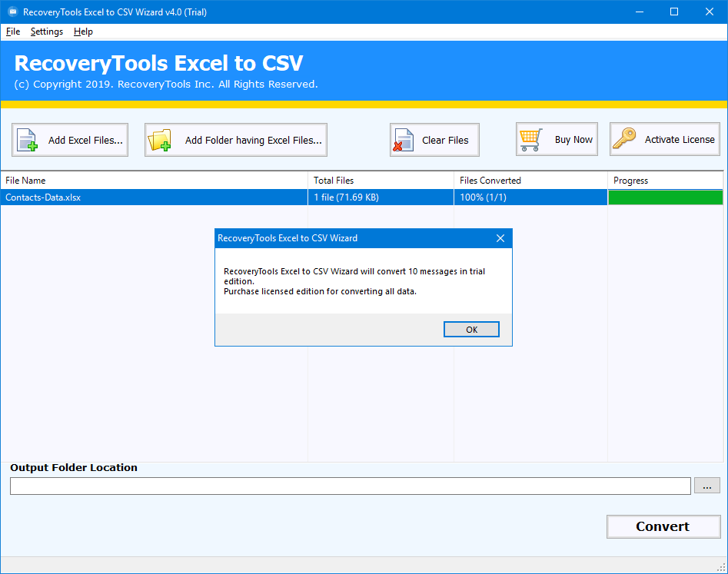Screen dimensions: 728x574
Task: Click the Clear Files red X icon
Action: (403, 140)
